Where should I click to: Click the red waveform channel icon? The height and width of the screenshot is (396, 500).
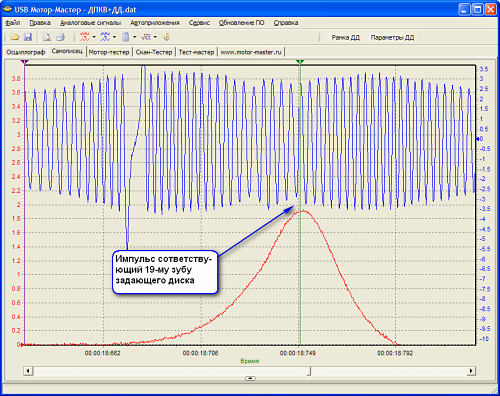pyautogui.click(x=85, y=37)
